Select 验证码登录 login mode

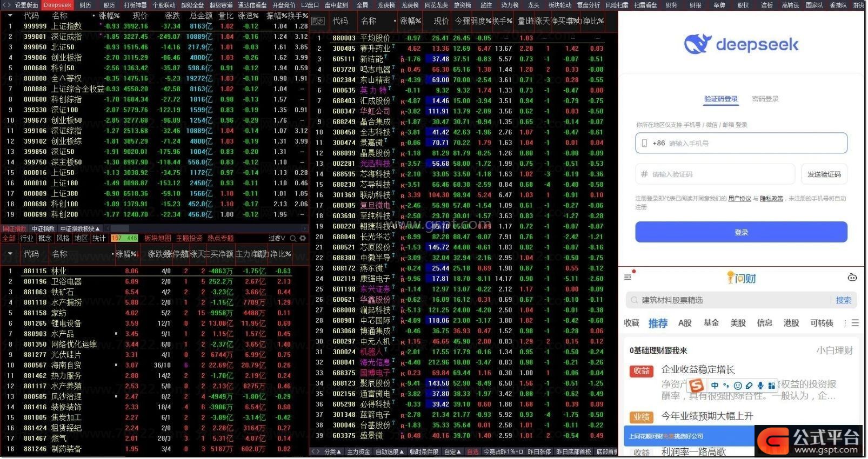[x=720, y=99]
